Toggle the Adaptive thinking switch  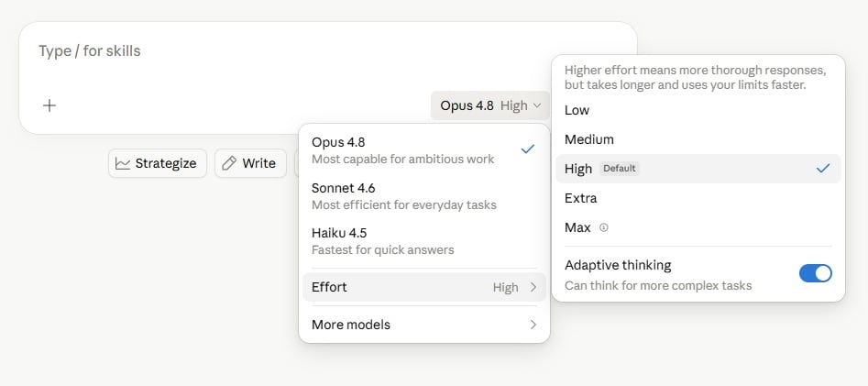[815, 273]
